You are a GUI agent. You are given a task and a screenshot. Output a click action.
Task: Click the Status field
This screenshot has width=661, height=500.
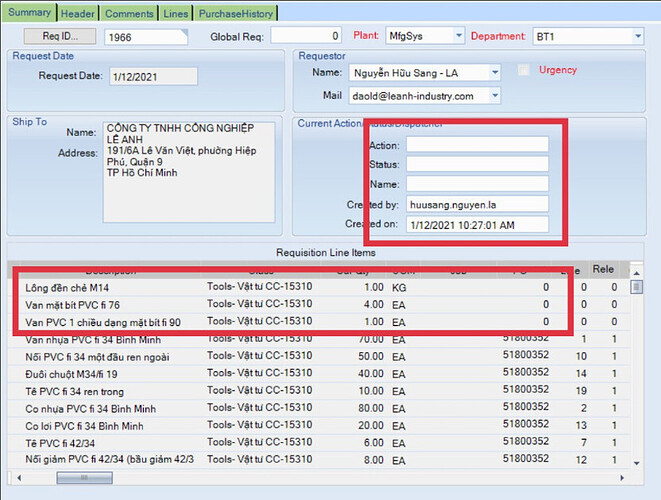click(x=477, y=164)
